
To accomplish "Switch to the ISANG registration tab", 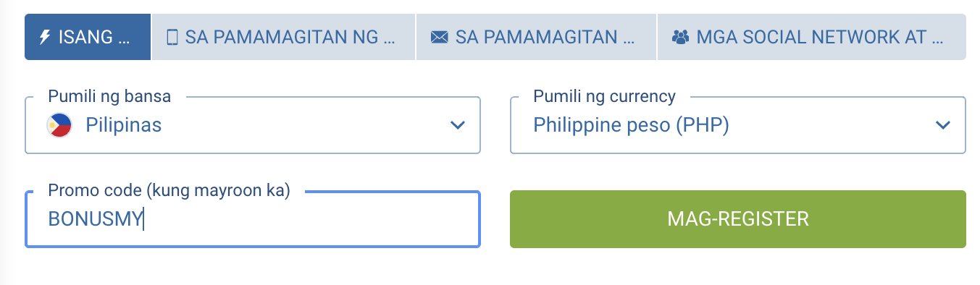I will pyautogui.click(x=88, y=37).
